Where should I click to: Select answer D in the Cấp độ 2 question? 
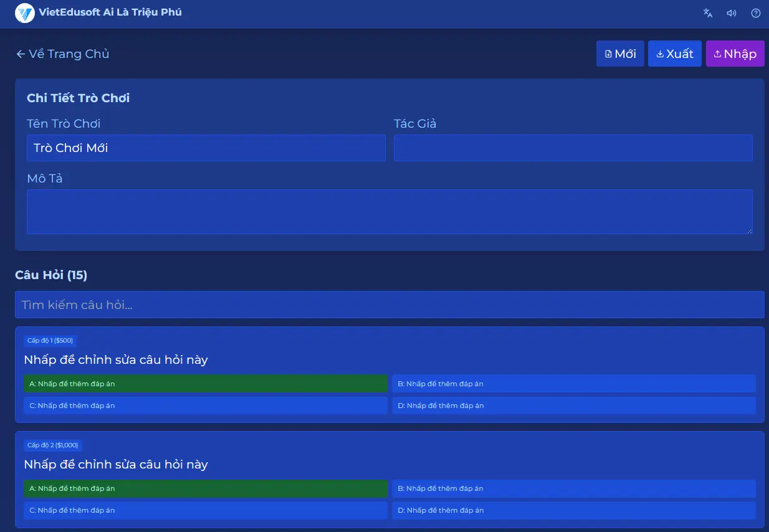[574, 510]
